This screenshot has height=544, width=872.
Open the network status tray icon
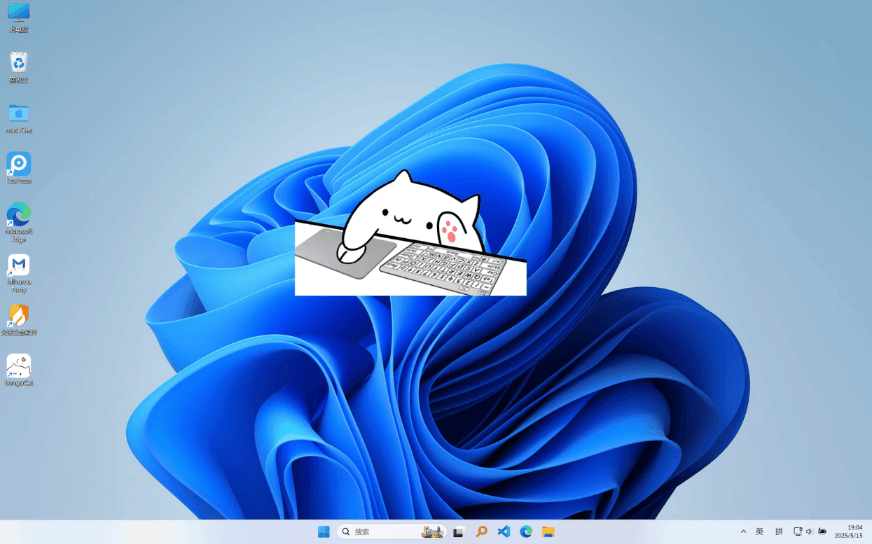click(x=797, y=532)
